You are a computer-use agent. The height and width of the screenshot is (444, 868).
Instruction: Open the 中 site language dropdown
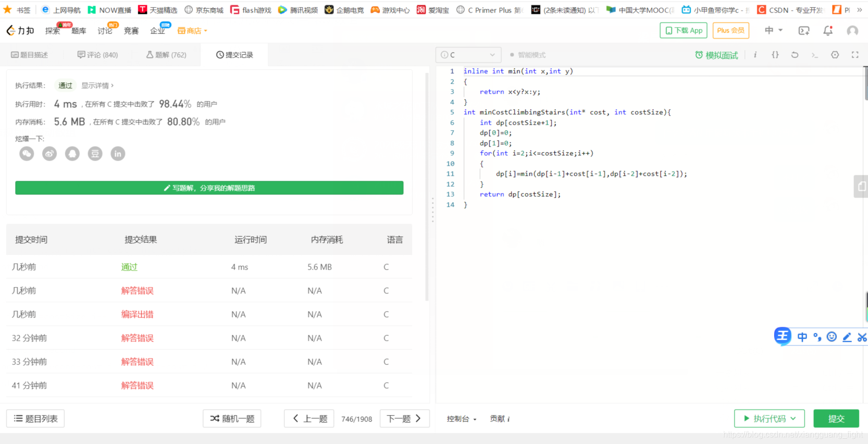(773, 30)
